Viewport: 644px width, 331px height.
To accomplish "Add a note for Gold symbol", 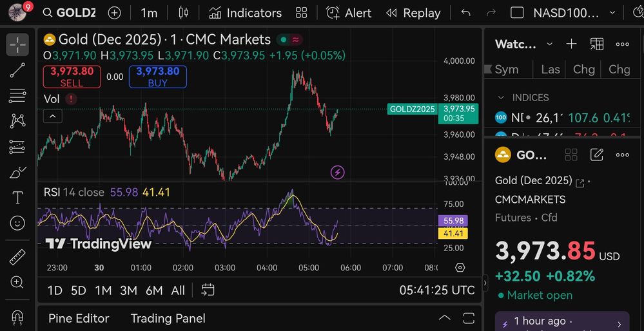I will pos(596,155).
